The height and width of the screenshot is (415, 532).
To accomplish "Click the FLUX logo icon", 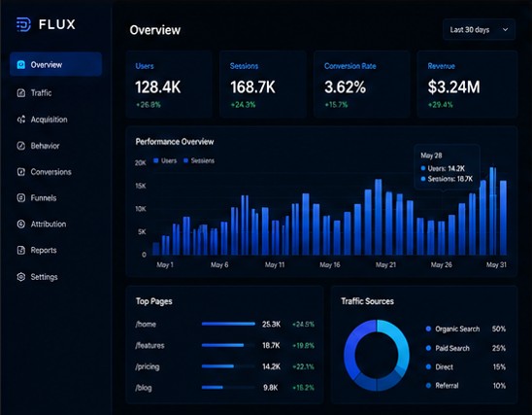I will [x=23, y=24].
